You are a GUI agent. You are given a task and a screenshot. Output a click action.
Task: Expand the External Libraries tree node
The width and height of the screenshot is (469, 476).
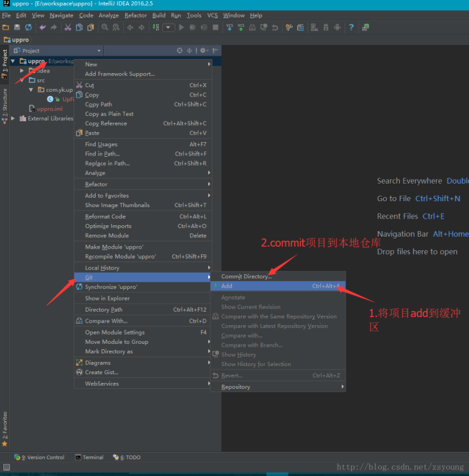(x=13, y=119)
